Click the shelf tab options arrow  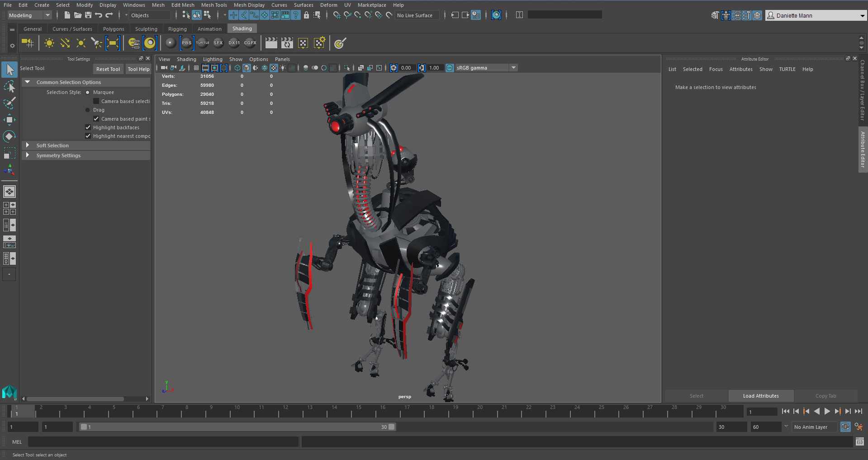point(12,29)
